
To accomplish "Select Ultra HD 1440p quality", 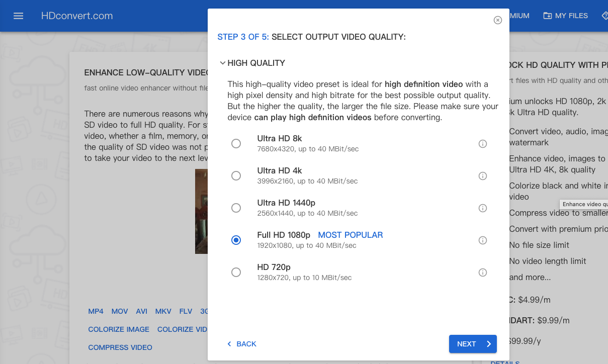I will pyautogui.click(x=236, y=208).
